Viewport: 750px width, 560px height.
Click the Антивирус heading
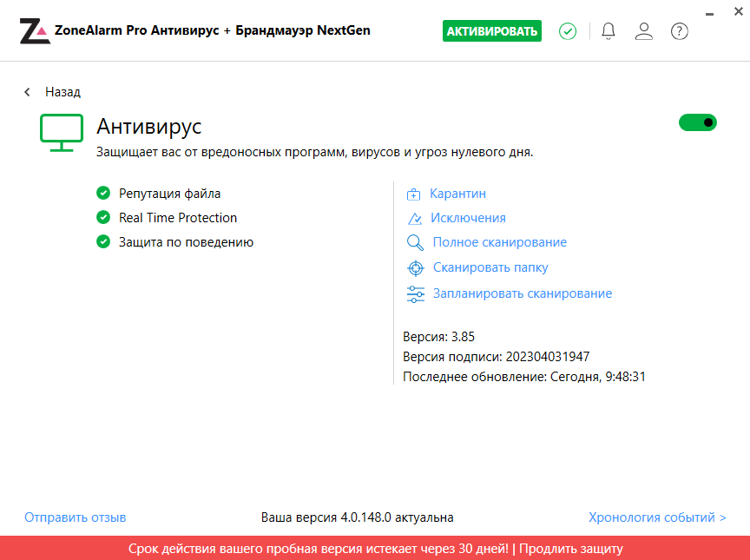click(148, 127)
